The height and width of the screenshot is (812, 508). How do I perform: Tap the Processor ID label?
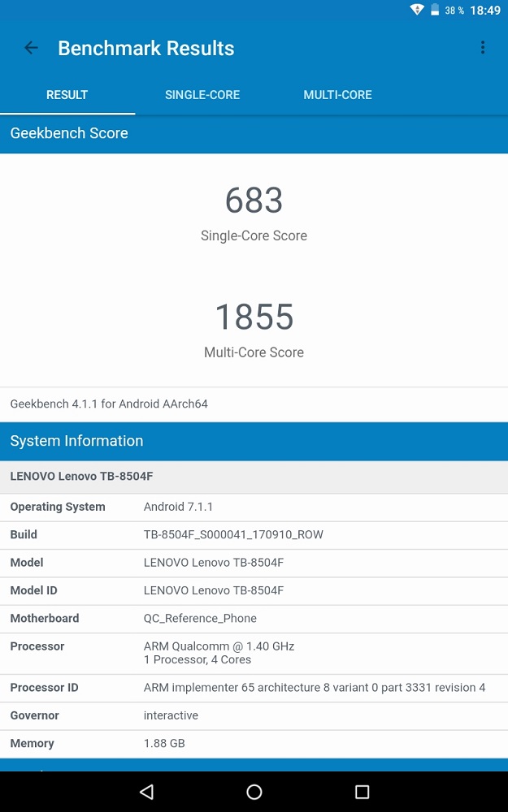44,688
